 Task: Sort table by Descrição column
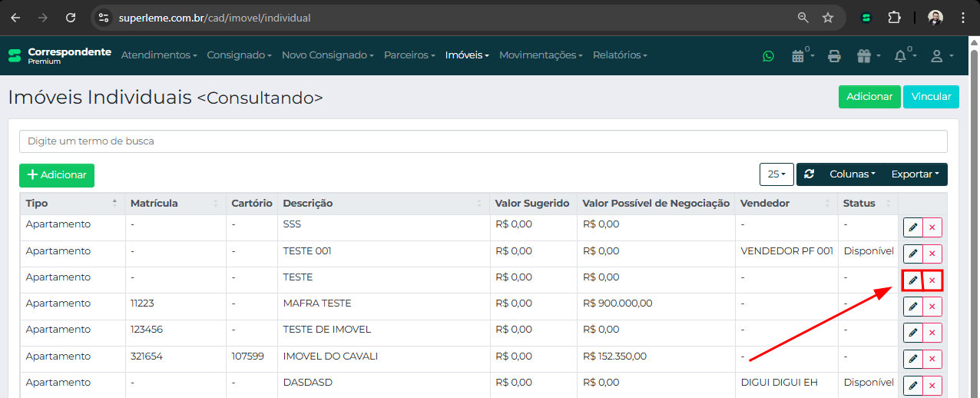(383, 204)
